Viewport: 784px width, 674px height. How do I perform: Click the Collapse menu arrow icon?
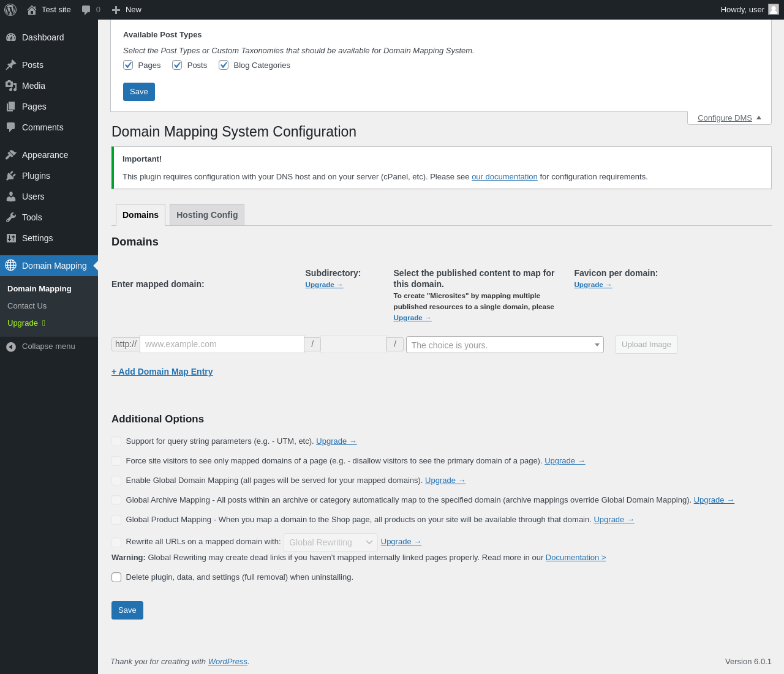(x=11, y=346)
